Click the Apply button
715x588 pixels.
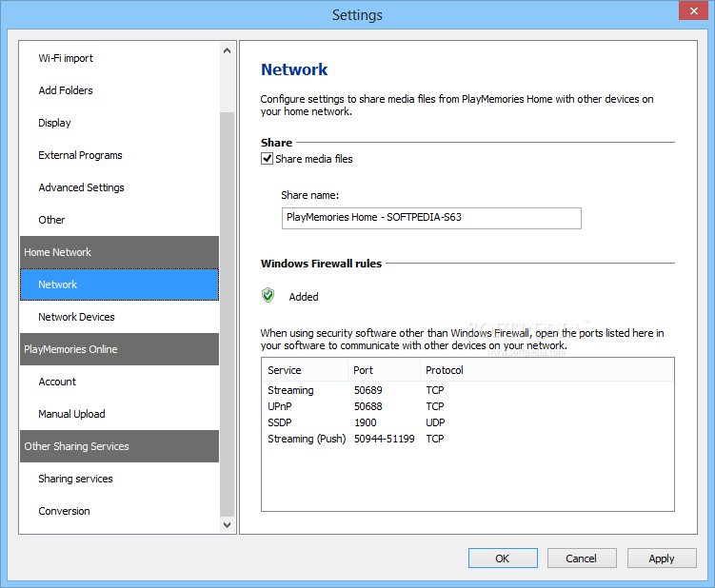(662, 559)
